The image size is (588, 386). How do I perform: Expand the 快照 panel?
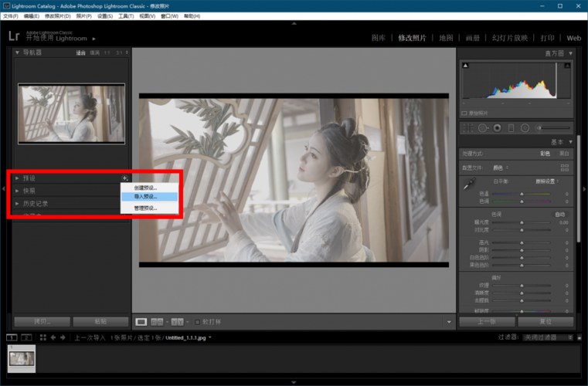pyautogui.click(x=29, y=191)
